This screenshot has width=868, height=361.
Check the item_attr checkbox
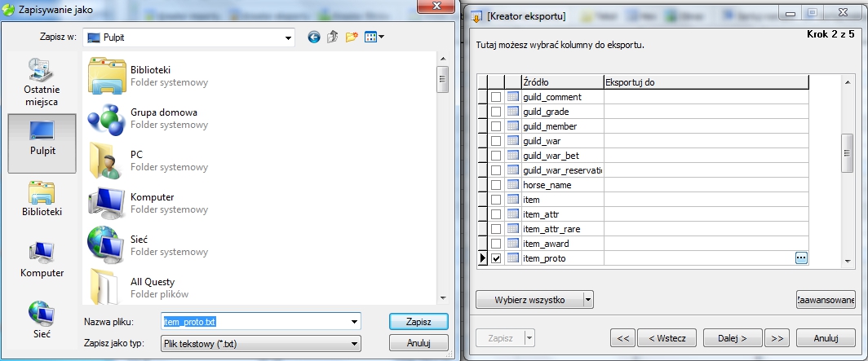pyautogui.click(x=496, y=214)
